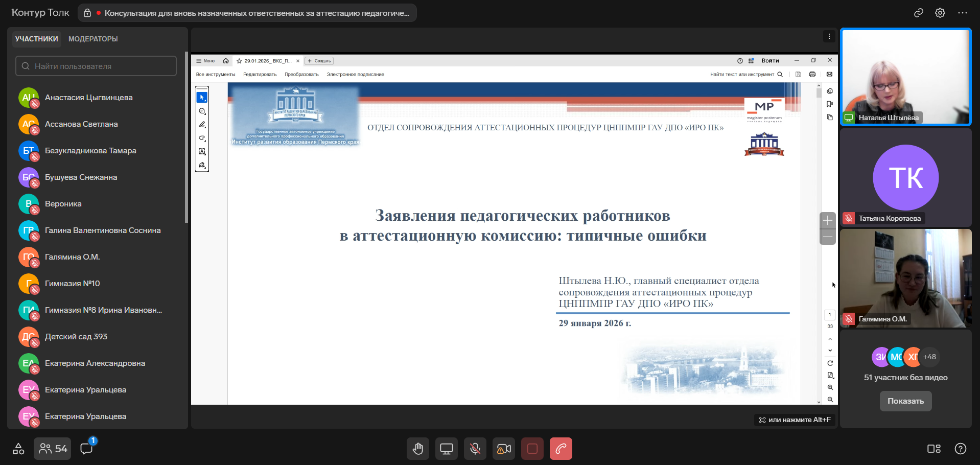Open chat with unread message badge

[87, 448]
